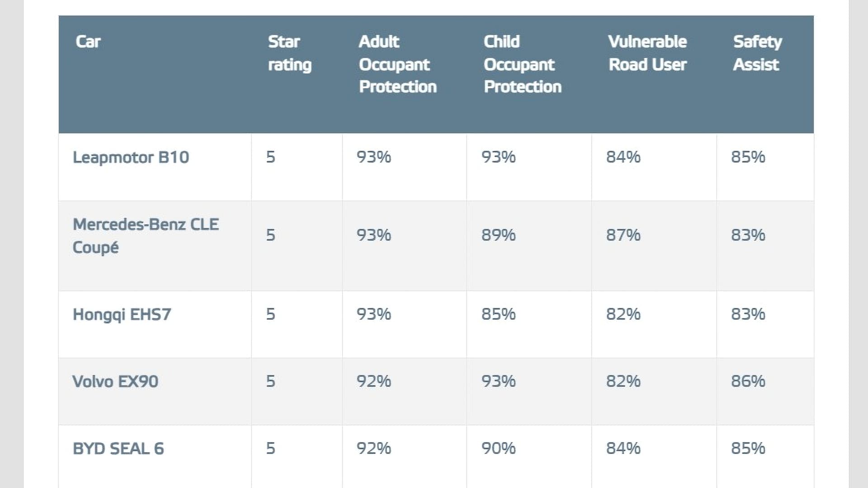Click the Volvo EX90 car name
868x488 pixels.
click(115, 381)
